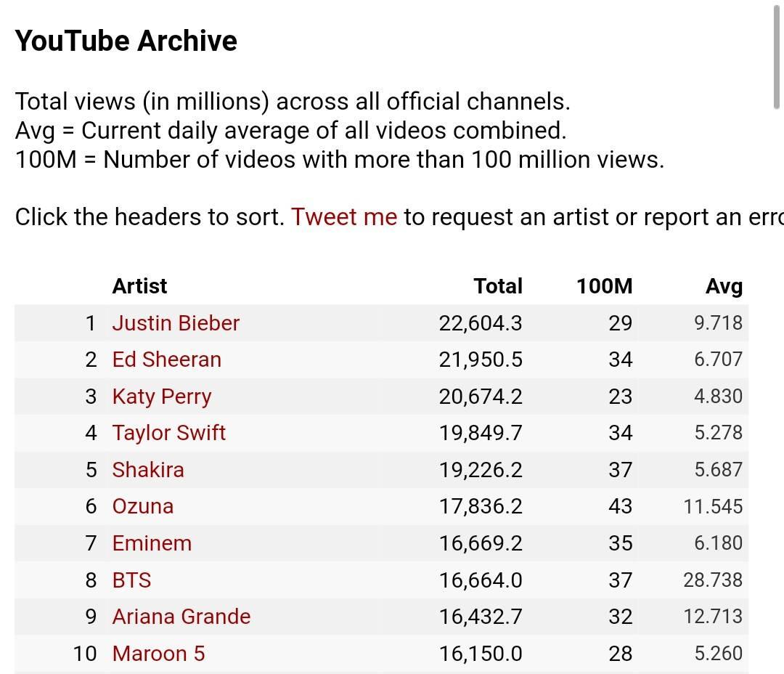
Task: Open Ed Sheeran's artist page
Action: click(166, 360)
